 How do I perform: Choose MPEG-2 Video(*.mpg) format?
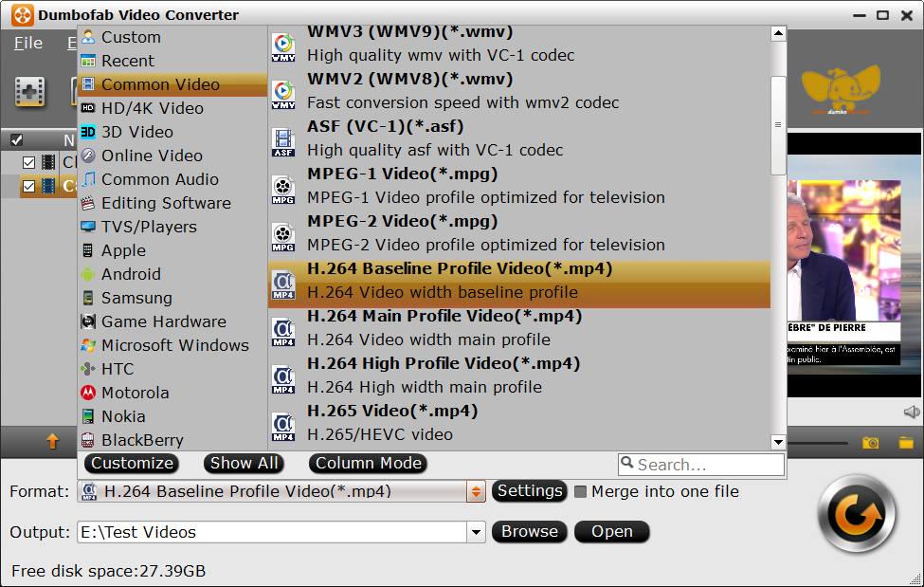pyautogui.click(x=519, y=233)
